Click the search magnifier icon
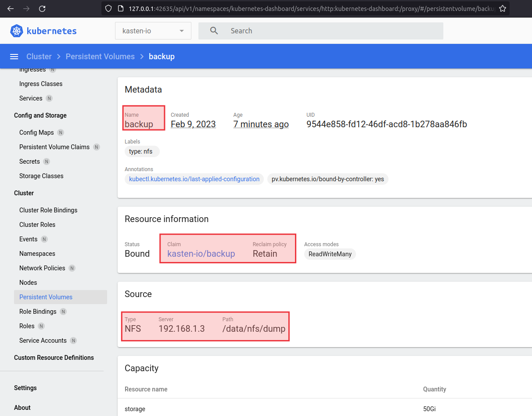532x416 pixels. point(214,31)
